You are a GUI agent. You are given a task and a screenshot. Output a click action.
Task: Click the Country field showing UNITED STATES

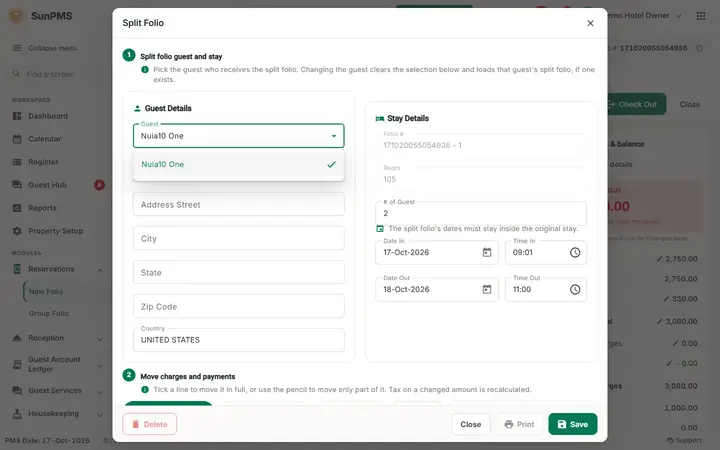tap(238, 340)
